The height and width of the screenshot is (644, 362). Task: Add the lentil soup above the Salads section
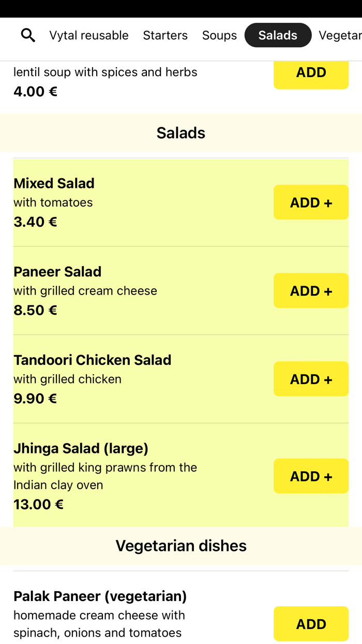click(311, 73)
